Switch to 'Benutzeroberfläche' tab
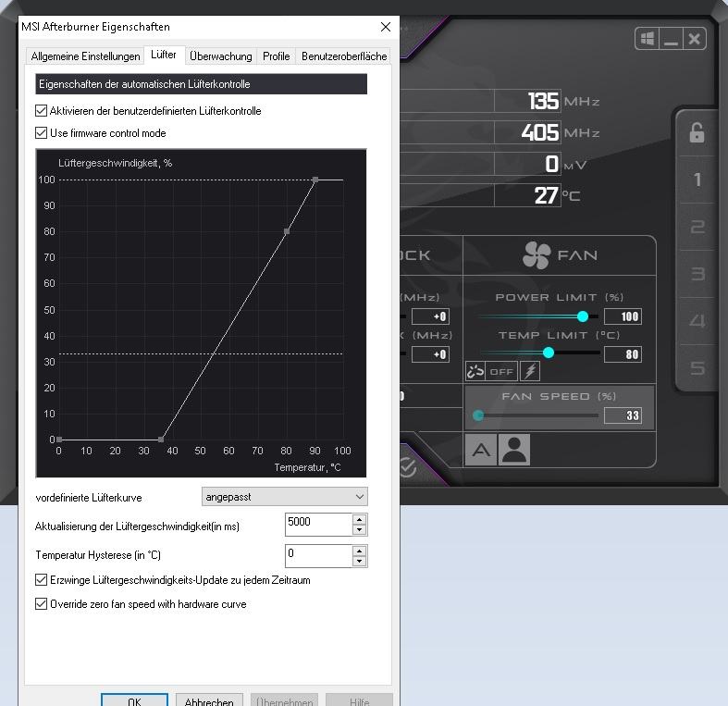728x706 pixels. click(x=344, y=56)
